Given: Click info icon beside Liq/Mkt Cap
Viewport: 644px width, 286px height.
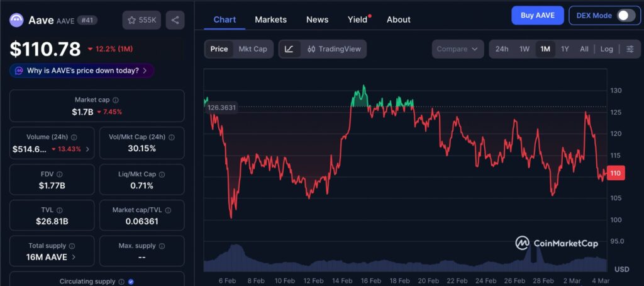Looking at the screenshot, I should [x=162, y=174].
